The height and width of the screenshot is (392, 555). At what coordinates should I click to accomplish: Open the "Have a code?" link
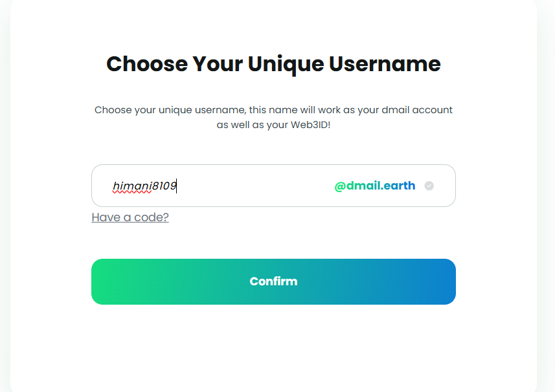tap(130, 217)
